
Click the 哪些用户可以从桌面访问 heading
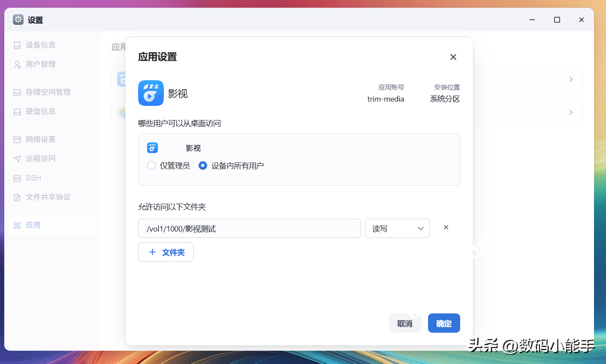point(179,123)
